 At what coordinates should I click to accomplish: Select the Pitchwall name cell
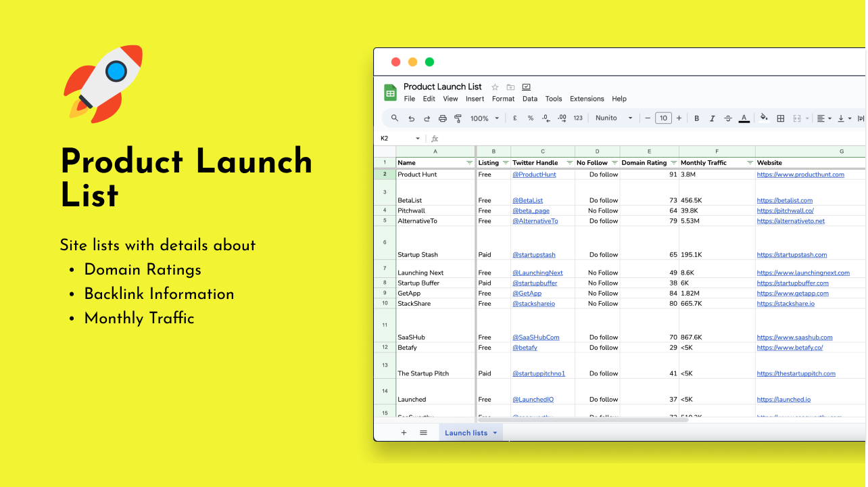(x=436, y=211)
